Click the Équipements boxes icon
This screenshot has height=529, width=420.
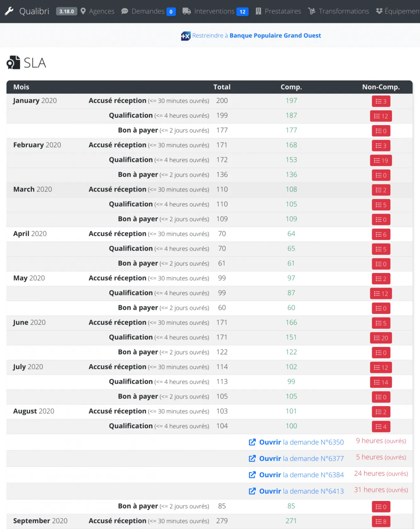coord(379,11)
